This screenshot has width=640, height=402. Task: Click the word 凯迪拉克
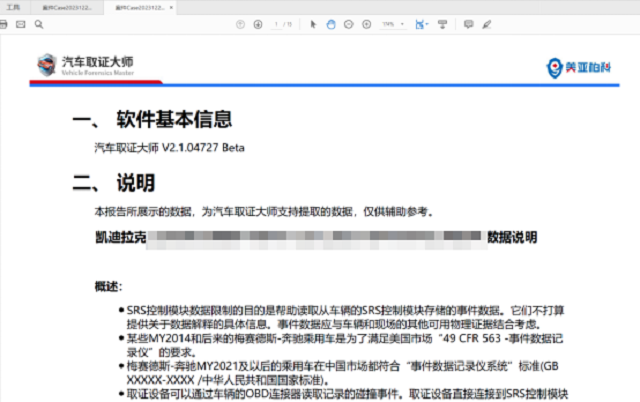click(x=120, y=237)
